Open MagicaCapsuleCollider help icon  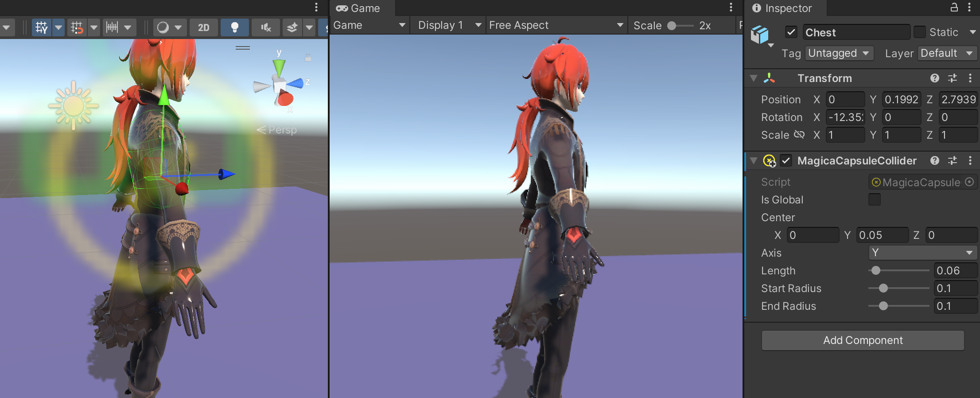[934, 160]
